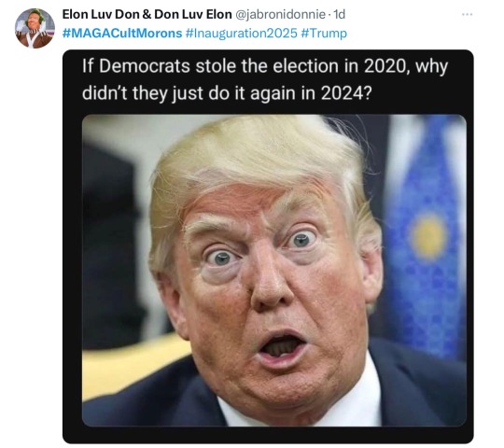Open the #Trump hashtag
The height and width of the screenshot is (448, 504).
click(x=324, y=33)
